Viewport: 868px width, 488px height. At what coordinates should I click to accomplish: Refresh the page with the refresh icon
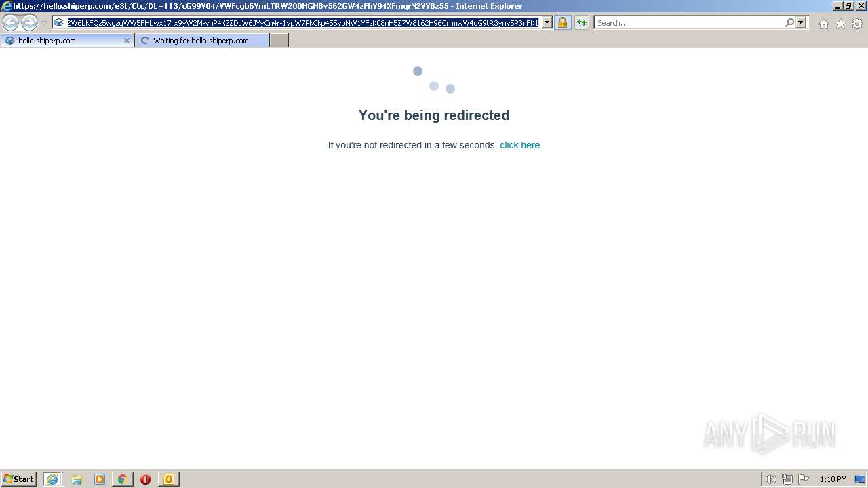click(x=582, y=23)
